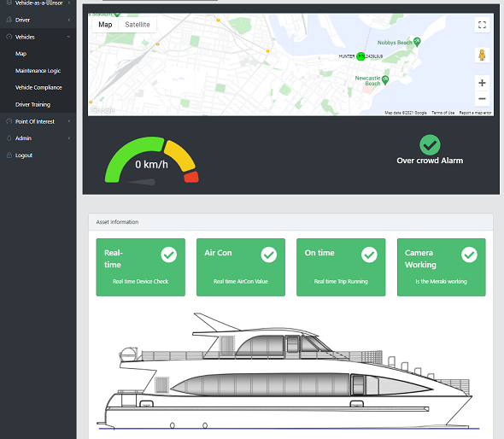Select the Street View pegman
The width and height of the screenshot is (504, 439).
click(482, 56)
